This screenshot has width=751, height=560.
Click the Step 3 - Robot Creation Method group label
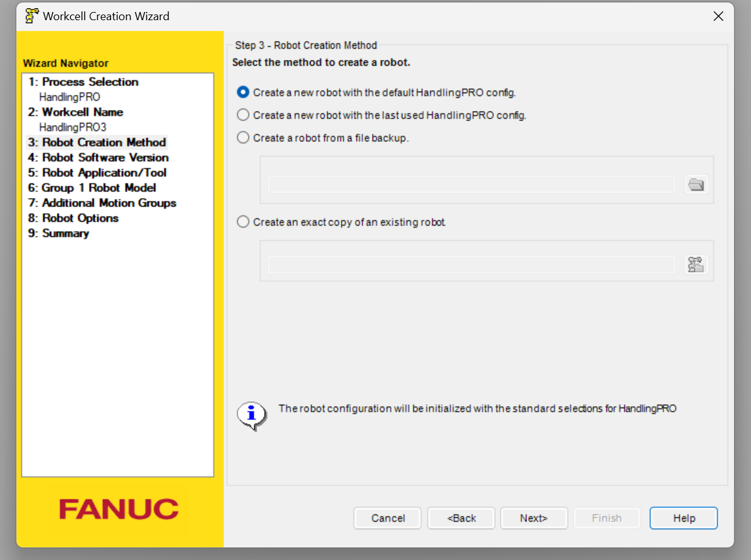point(306,45)
